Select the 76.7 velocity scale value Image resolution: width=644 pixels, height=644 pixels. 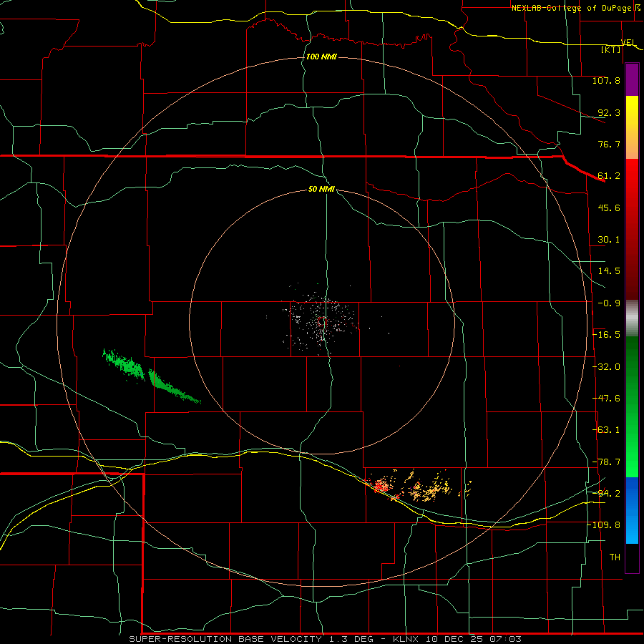click(x=609, y=144)
